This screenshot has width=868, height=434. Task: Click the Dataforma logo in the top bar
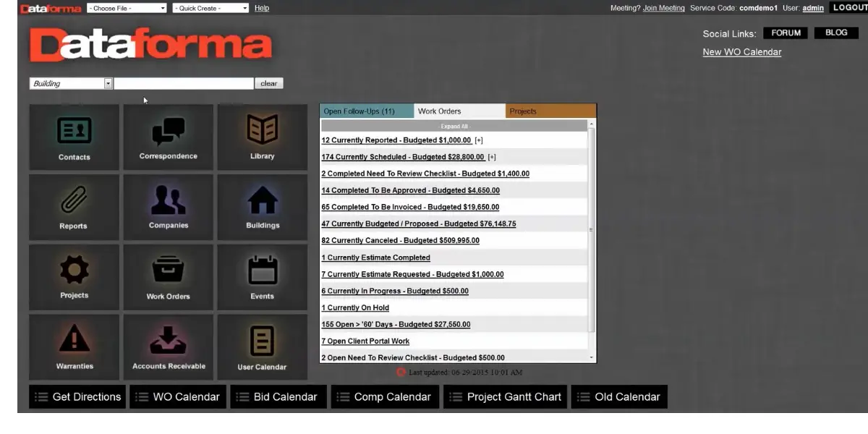tap(50, 8)
